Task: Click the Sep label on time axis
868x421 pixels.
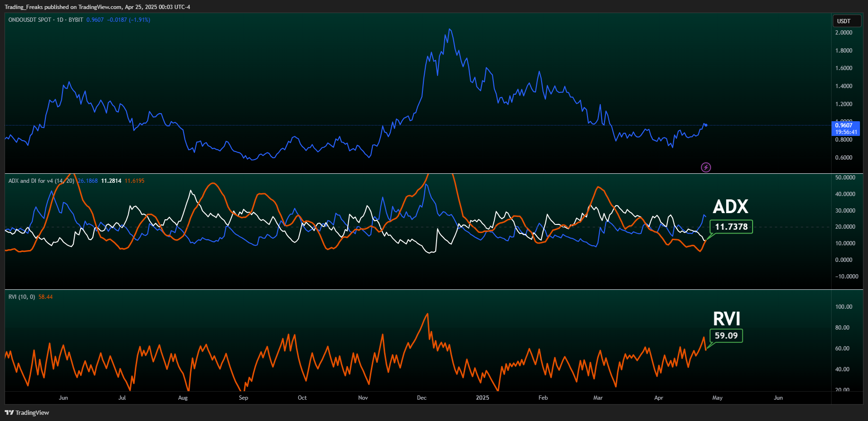Action: click(243, 398)
